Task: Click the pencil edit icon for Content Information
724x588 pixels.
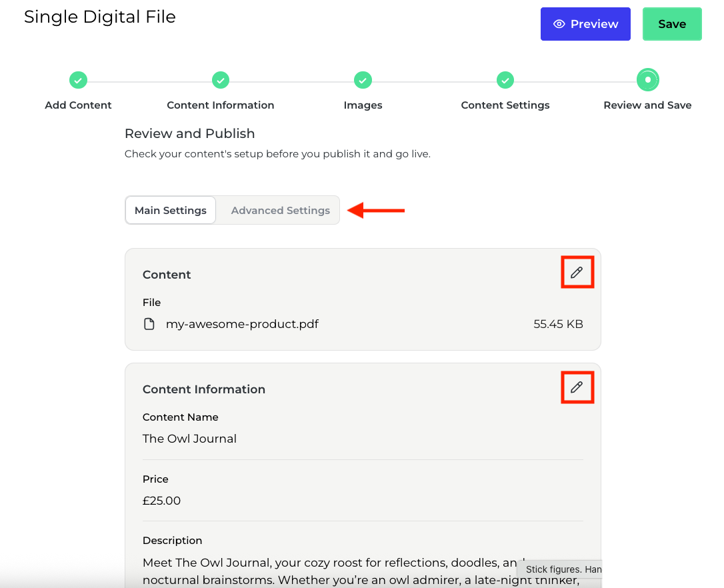Action: pos(576,387)
